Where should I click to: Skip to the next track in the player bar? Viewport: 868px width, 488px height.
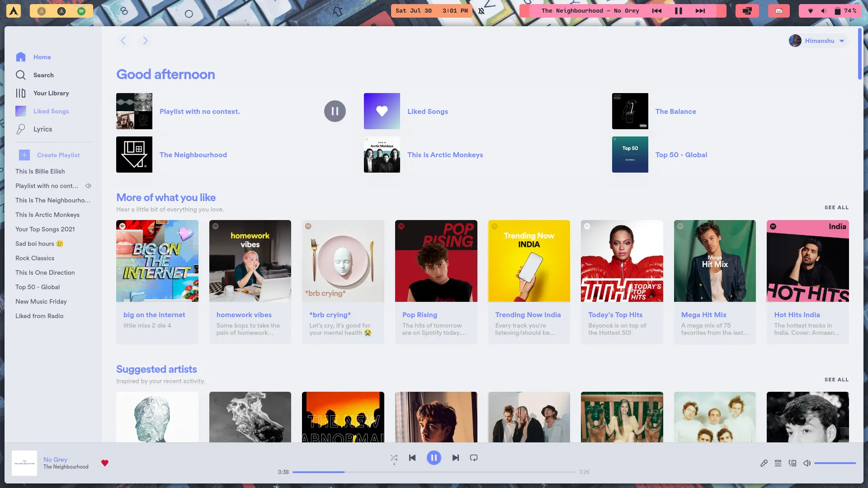455,458
